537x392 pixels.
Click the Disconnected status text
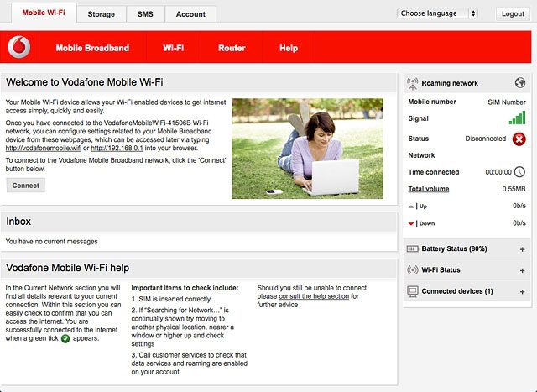485,139
